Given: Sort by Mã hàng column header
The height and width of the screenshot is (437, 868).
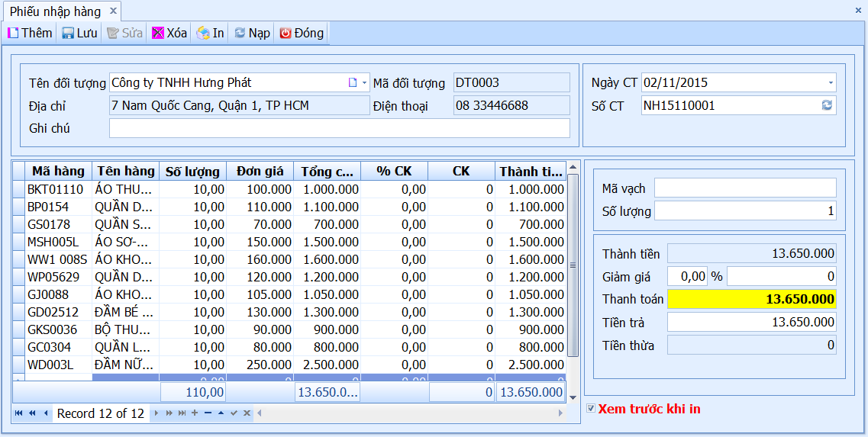Looking at the screenshot, I should coord(58,171).
